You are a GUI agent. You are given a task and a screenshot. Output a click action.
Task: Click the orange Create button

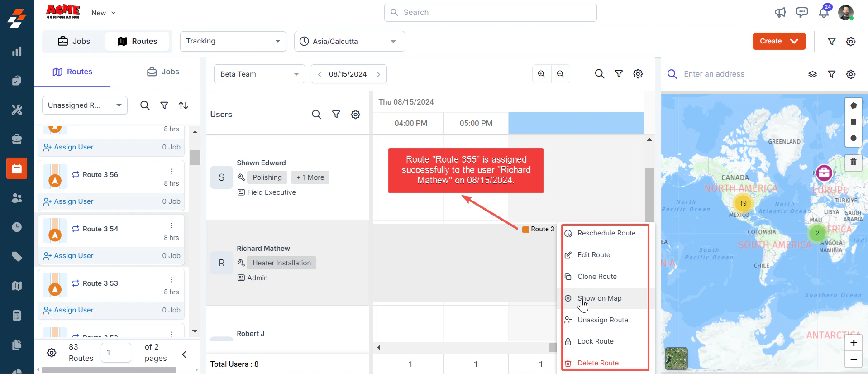pos(779,41)
